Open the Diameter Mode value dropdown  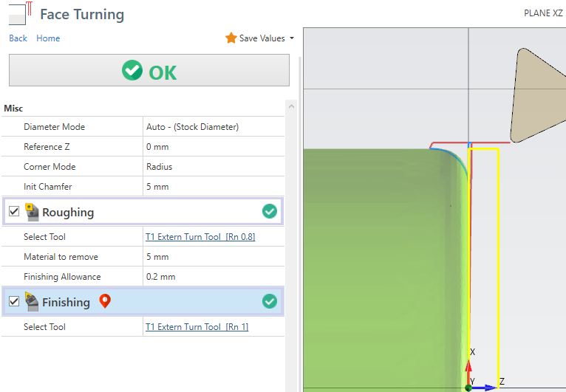214,127
